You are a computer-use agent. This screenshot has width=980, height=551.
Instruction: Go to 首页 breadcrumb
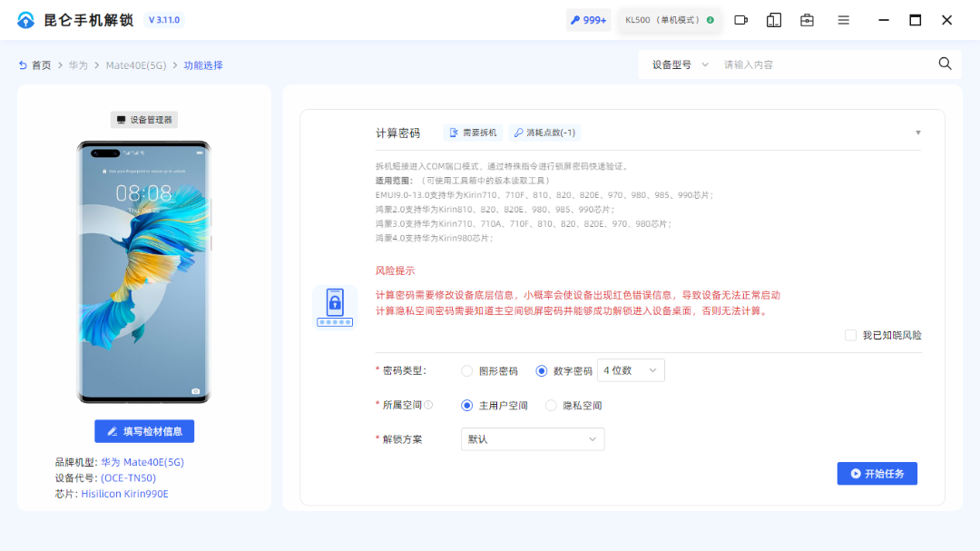tap(41, 65)
